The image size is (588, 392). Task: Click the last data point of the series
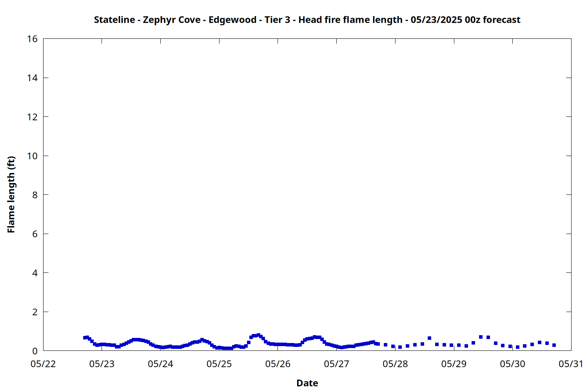554,345
